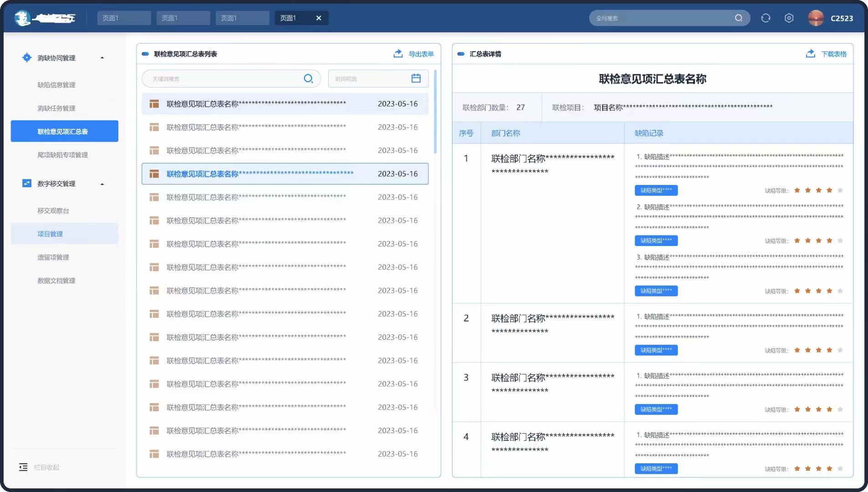This screenshot has height=492, width=868.
Task: Click the 2023-05-16 date of the last list row
Action: coord(397,454)
